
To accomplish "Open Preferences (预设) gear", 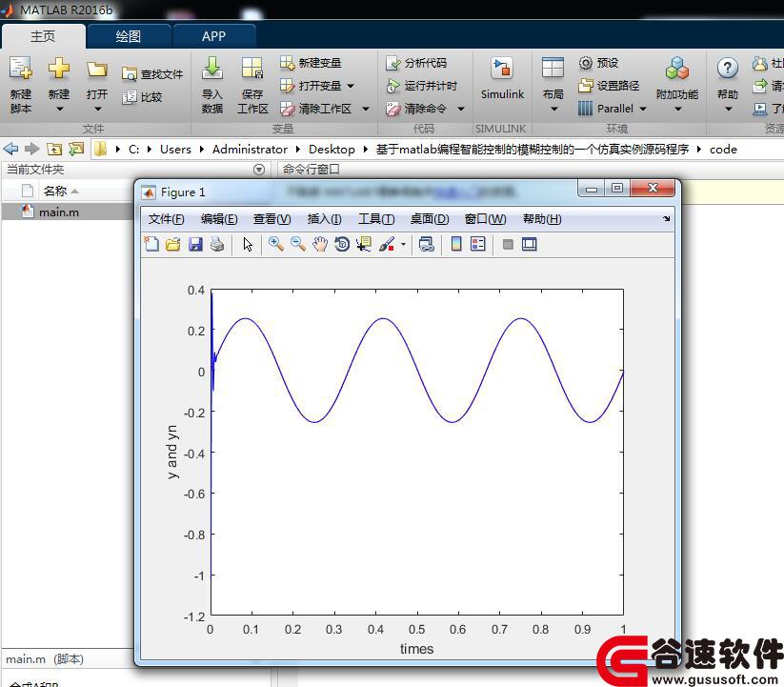I will 598,63.
